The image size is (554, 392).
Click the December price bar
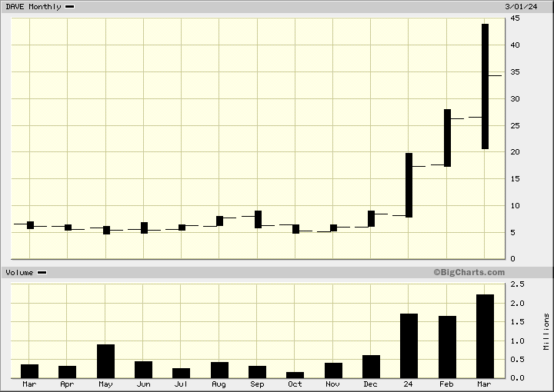point(371,219)
